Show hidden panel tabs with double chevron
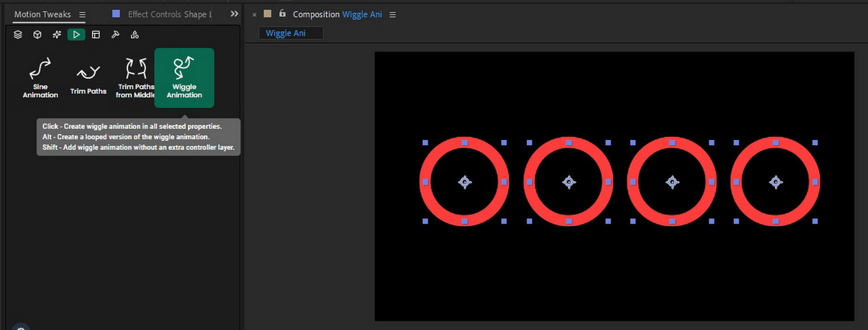The image size is (868, 330). [x=234, y=14]
